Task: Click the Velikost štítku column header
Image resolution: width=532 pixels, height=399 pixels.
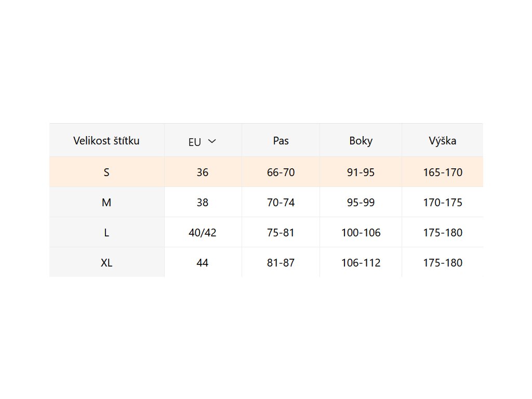Action: click(107, 140)
